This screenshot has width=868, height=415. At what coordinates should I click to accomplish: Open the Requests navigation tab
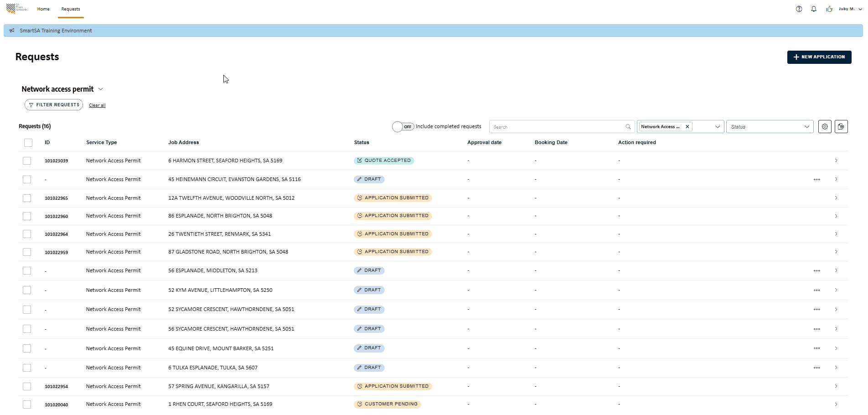[71, 9]
